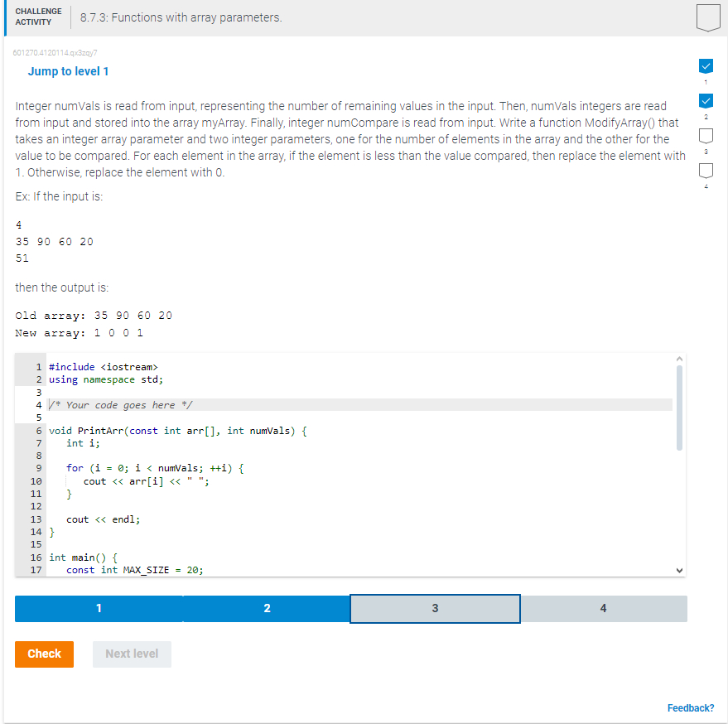The height and width of the screenshot is (724, 728).
Task: Click the 'for (i = 0; i < numVals; ++i)' line
Action: [x=155, y=468]
